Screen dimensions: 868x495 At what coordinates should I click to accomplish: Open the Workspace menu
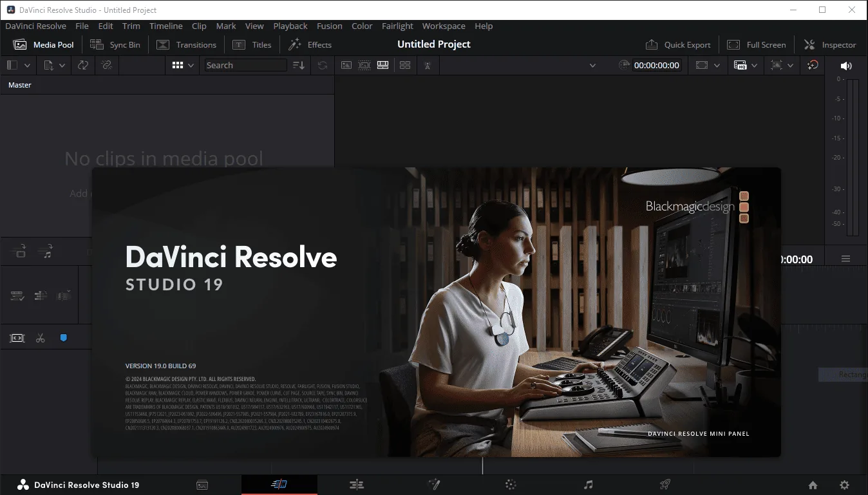tap(444, 26)
